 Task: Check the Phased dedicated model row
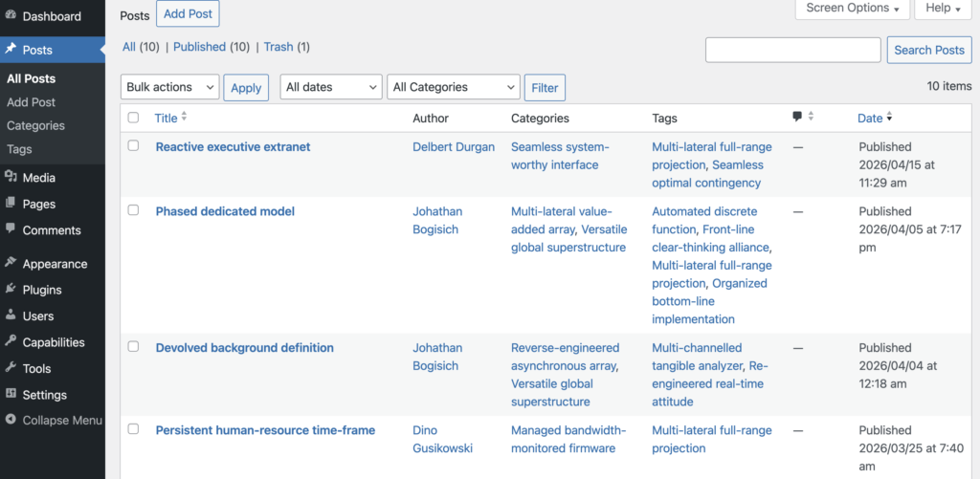pyautogui.click(x=133, y=209)
